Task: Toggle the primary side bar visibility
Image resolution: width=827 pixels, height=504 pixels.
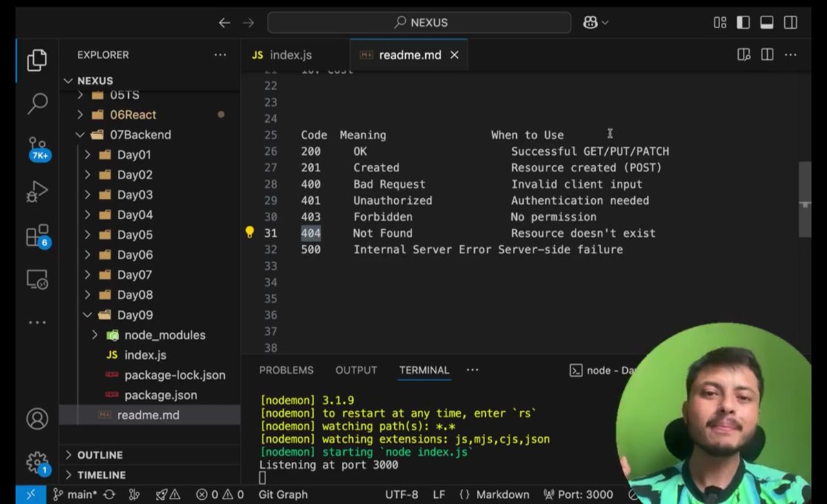Action: pos(743,23)
